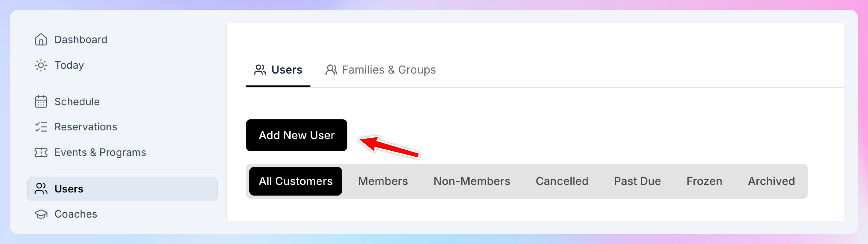Switch to Families & Groups tab
868x244 pixels.
click(x=380, y=70)
